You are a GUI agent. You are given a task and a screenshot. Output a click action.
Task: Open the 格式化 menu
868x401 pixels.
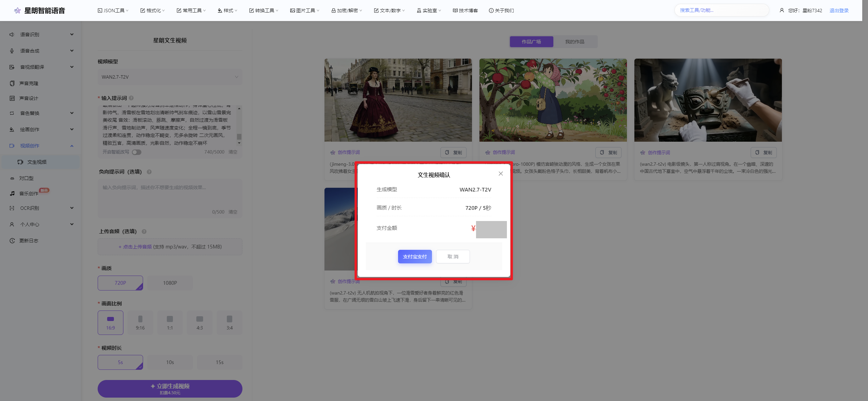click(153, 11)
